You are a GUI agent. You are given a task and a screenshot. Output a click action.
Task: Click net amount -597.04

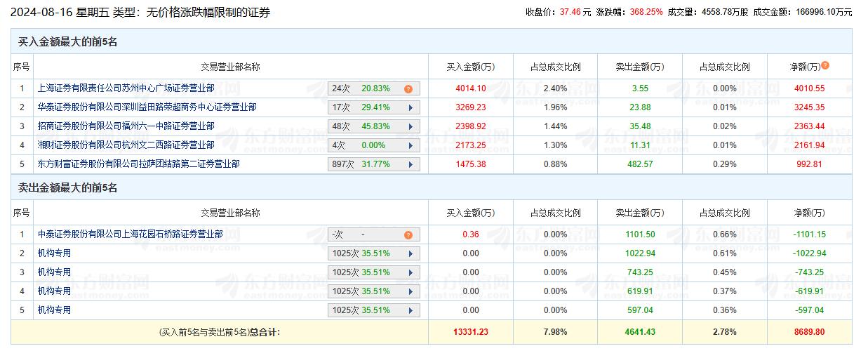pyautogui.click(x=809, y=310)
